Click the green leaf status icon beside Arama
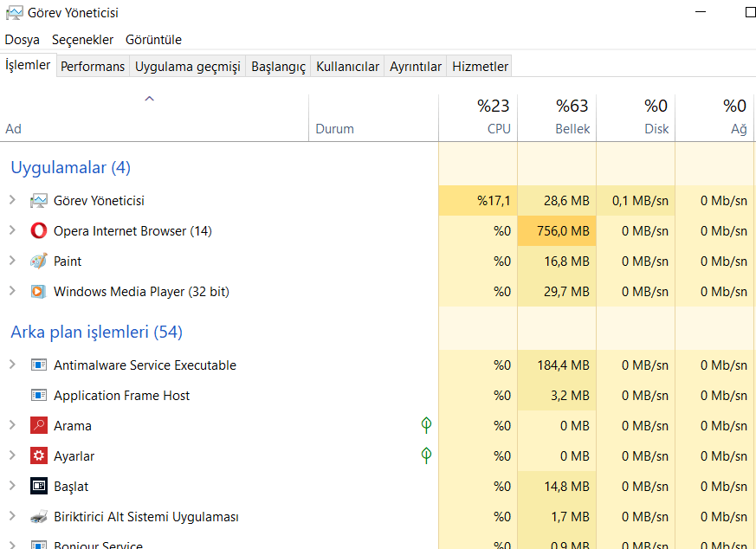Image resolution: width=756 pixels, height=549 pixels. point(426,425)
